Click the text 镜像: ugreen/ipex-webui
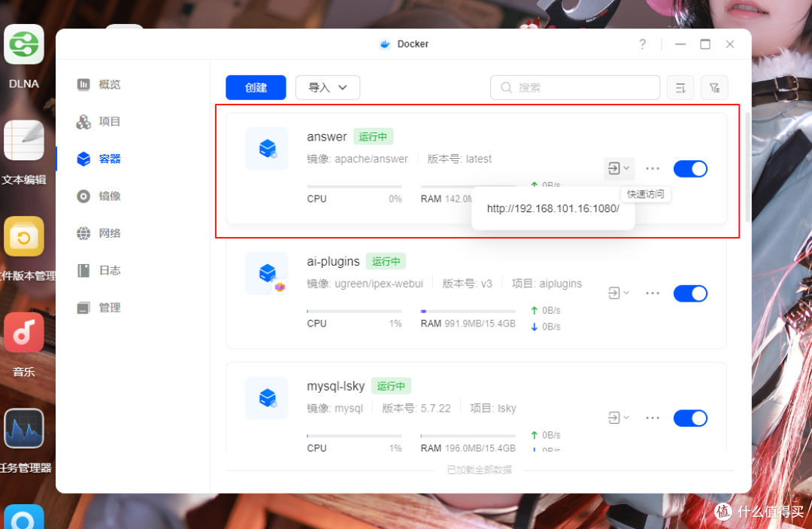 click(365, 284)
